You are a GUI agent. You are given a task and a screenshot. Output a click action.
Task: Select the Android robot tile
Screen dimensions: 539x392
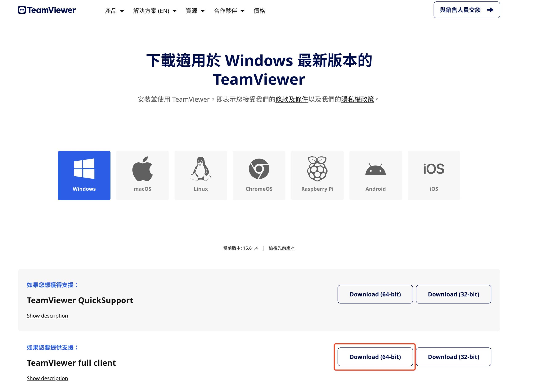click(x=375, y=175)
